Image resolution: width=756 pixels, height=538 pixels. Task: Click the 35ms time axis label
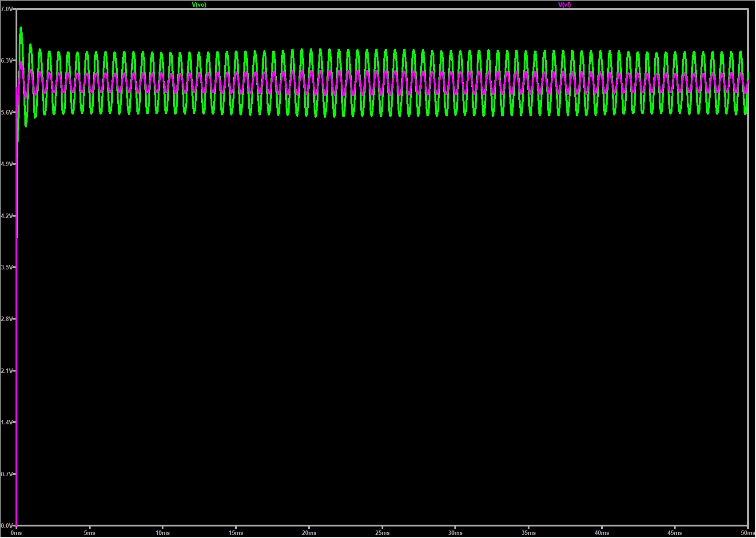pos(529,533)
